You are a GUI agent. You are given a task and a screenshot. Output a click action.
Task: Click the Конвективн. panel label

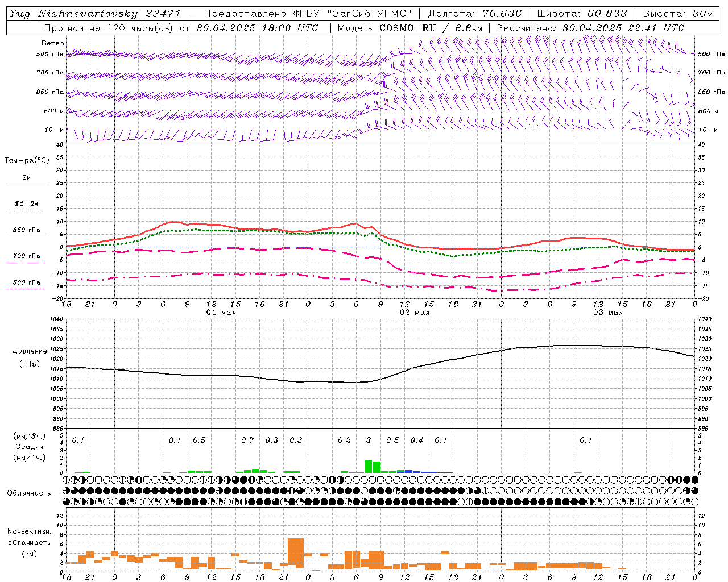(x=30, y=531)
